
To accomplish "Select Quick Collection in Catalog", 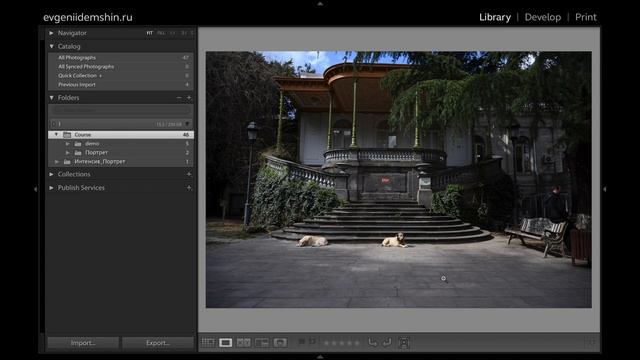I will [121, 76].
